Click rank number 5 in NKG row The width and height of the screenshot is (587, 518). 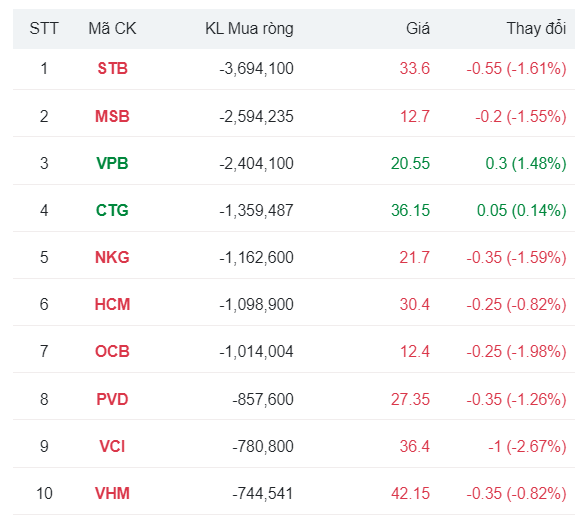tap(44, 258)
